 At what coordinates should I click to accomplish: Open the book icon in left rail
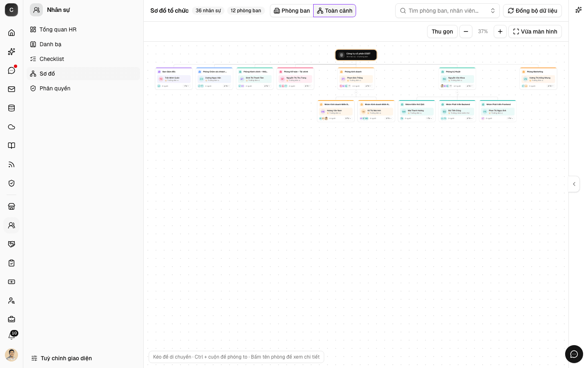coord(11,146)
